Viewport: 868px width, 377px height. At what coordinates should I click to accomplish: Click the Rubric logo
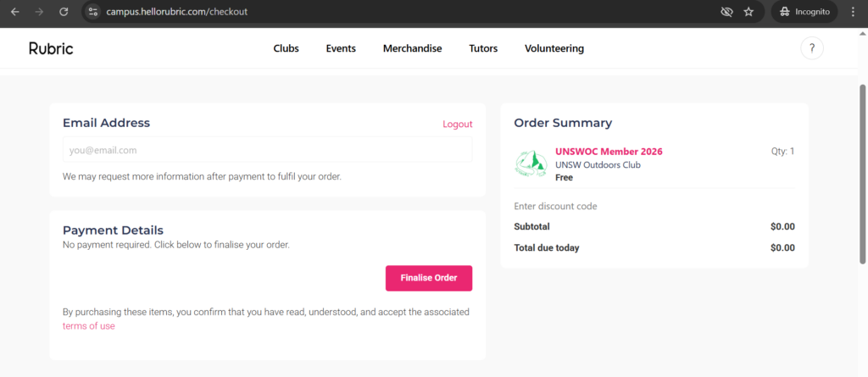click(x=51, y=48)
